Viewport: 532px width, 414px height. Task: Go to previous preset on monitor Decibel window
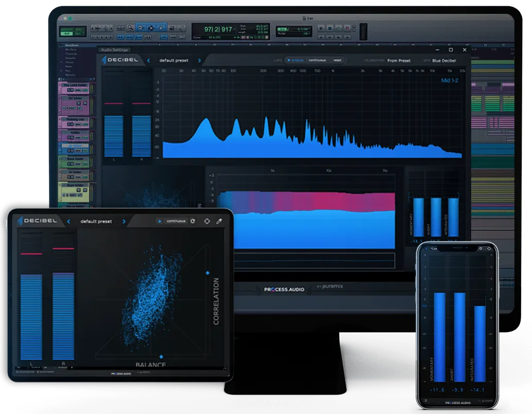[x=148, y=60]
